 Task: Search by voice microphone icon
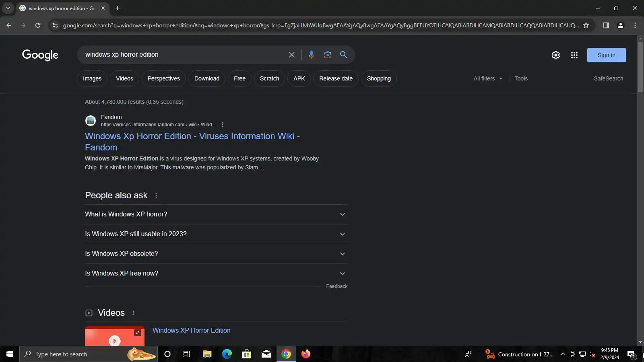311,55
